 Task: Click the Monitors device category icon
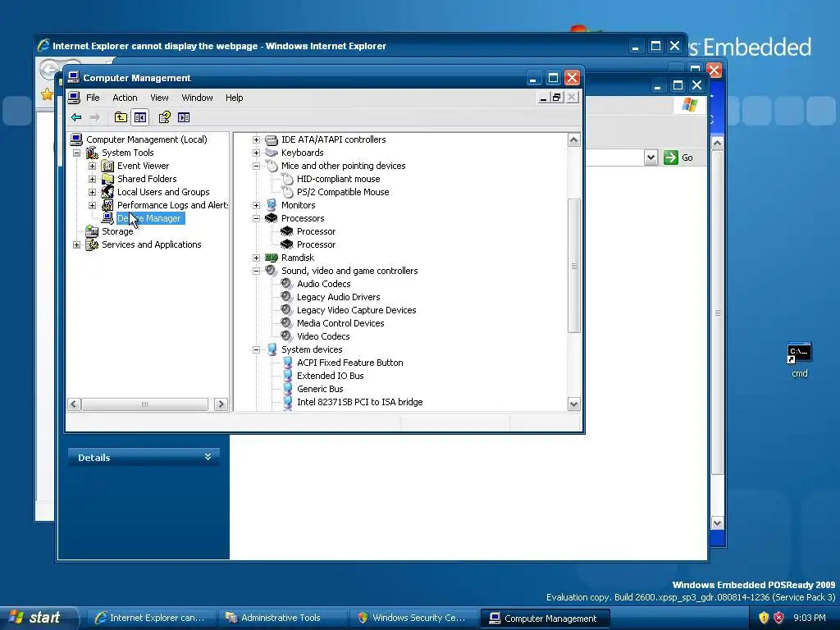272,205
